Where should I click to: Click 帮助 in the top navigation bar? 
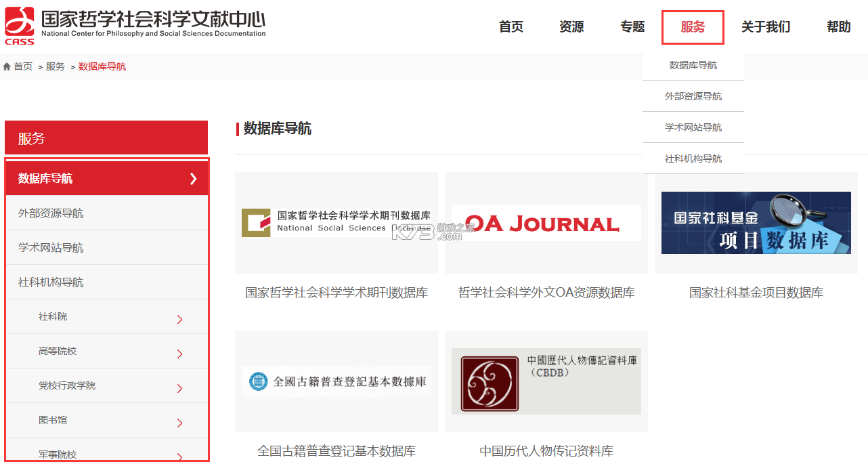click(x=838, y=27)
